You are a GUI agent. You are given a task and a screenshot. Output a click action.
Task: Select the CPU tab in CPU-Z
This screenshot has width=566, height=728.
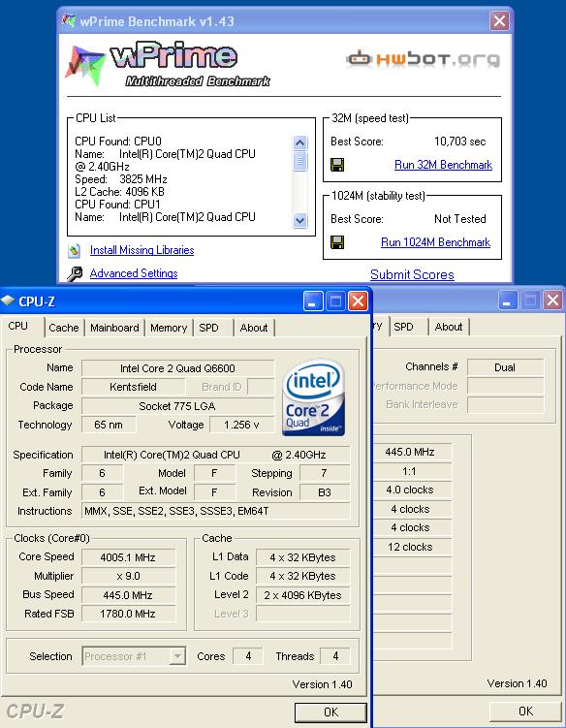[18, 326]
